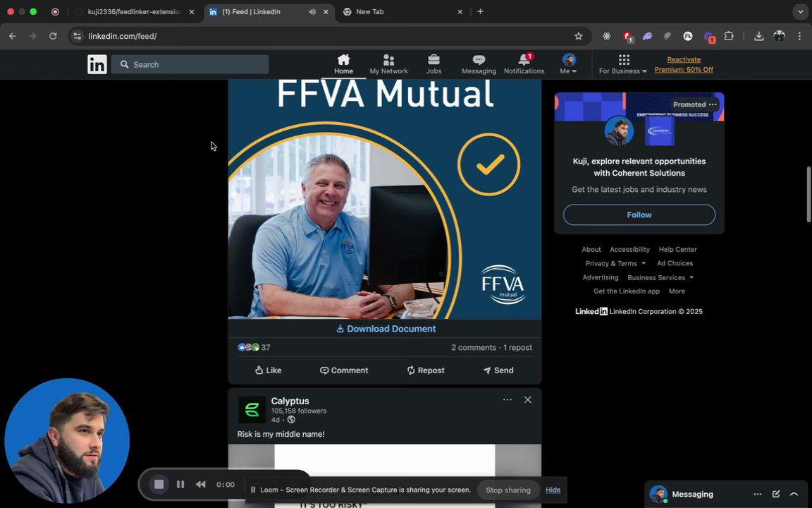
Task: Focus the LinkedIn Search field
Action: point(190,64)
